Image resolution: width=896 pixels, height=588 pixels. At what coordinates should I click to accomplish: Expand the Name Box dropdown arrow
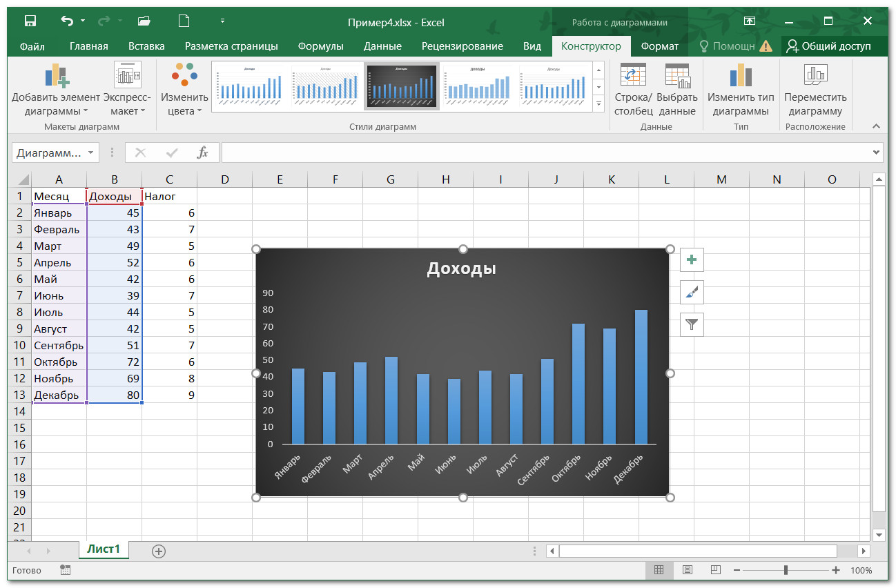pos(91,153)
